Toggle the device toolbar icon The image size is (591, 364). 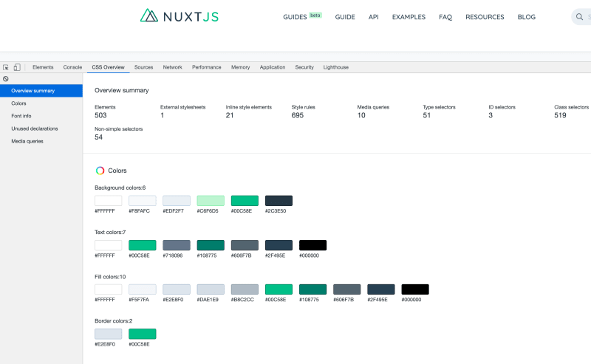(17, 67)
